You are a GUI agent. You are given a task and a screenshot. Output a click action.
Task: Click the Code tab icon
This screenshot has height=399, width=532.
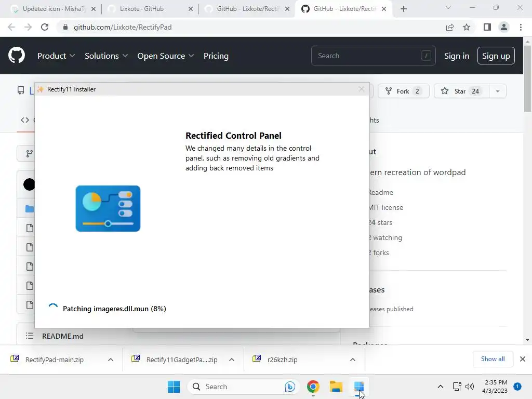[x=25, y=120]
